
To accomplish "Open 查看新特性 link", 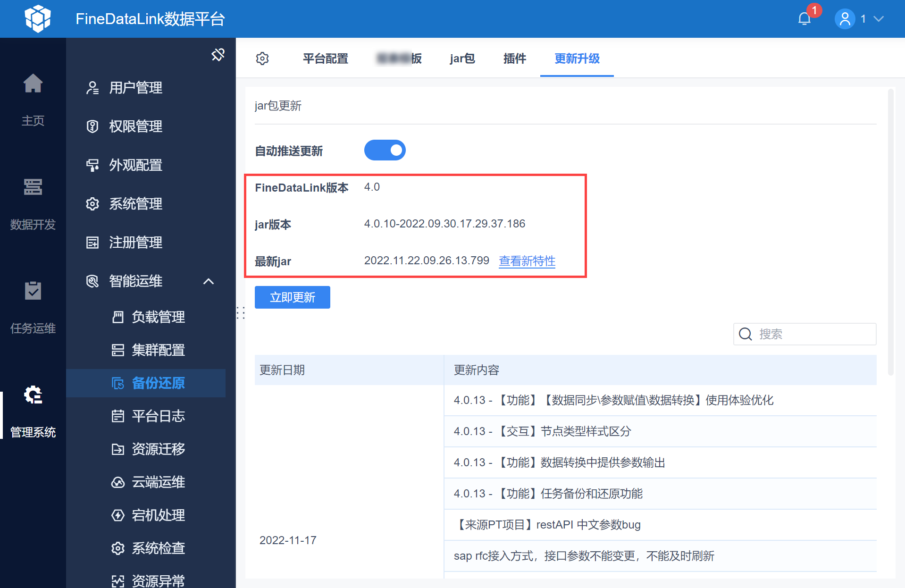I will (x=527, y=261).
